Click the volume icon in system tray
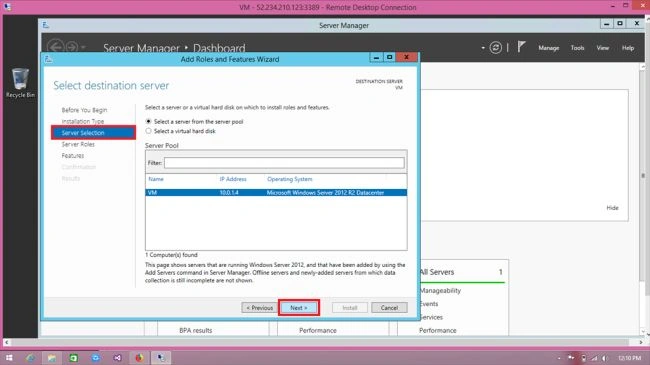This screenshot has height=365, width=650. (605, 358)
